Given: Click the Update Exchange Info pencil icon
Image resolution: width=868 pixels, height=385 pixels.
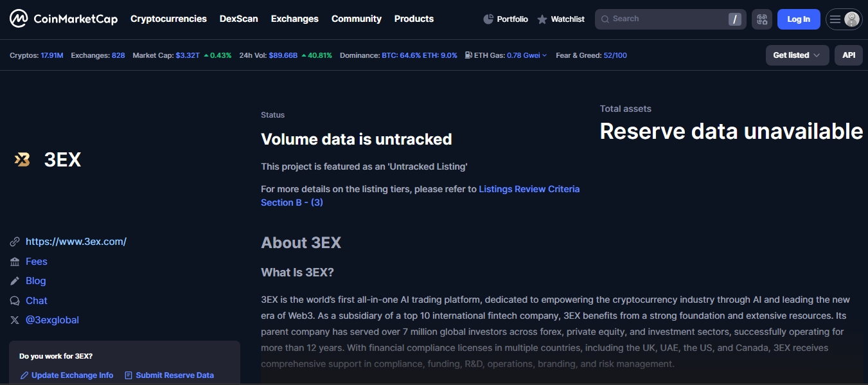Looking at the screenshot, I should 24,375.
